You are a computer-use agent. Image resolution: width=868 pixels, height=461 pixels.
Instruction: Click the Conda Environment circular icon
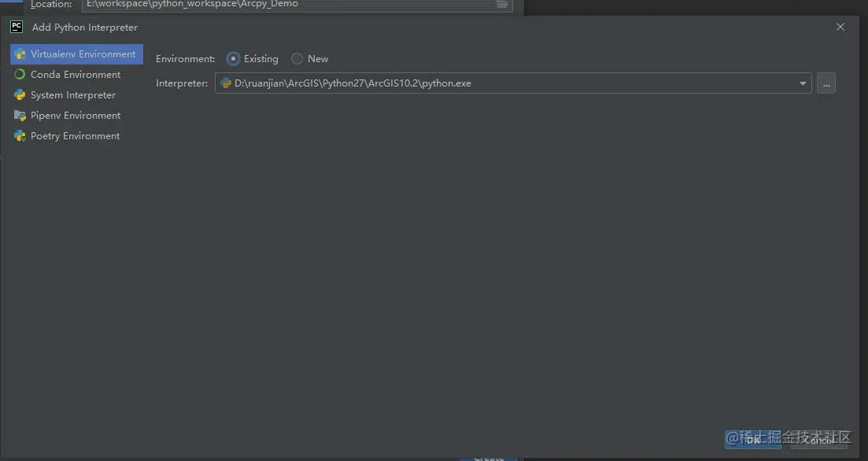[20, 74]
